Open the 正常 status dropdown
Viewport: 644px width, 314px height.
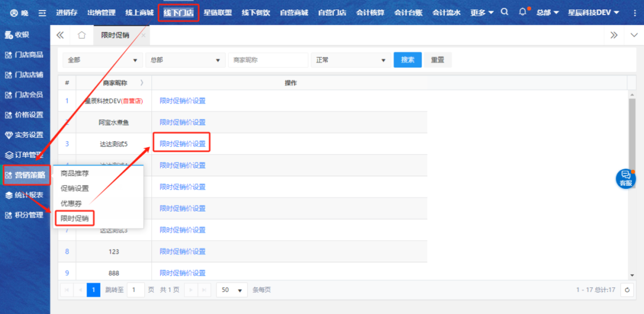point(350,60)
